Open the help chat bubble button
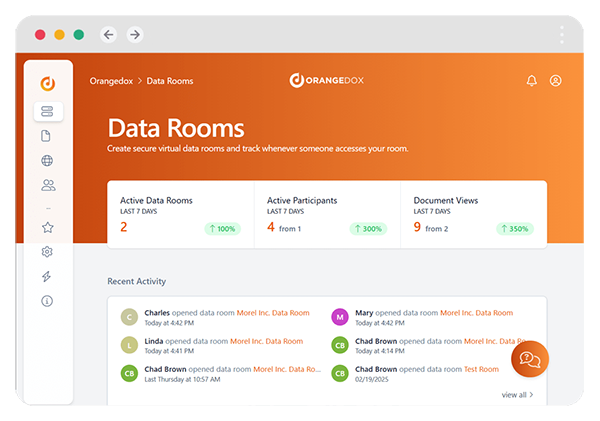Viewport: 600px width, 421px height. coord(530,359)
